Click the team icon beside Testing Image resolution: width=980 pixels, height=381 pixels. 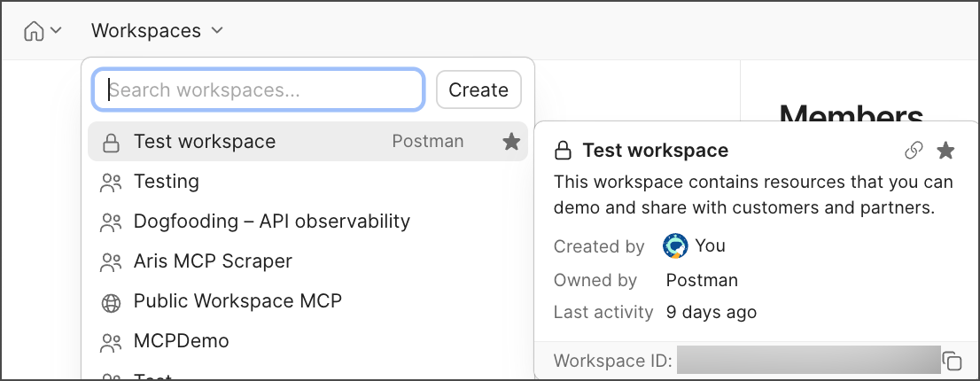coord(111,183)
